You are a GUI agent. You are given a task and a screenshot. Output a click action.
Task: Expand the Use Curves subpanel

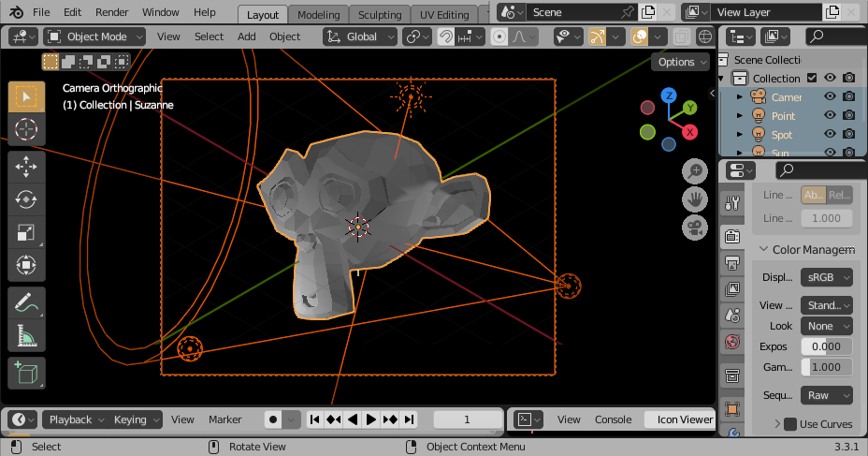point(777,424)
